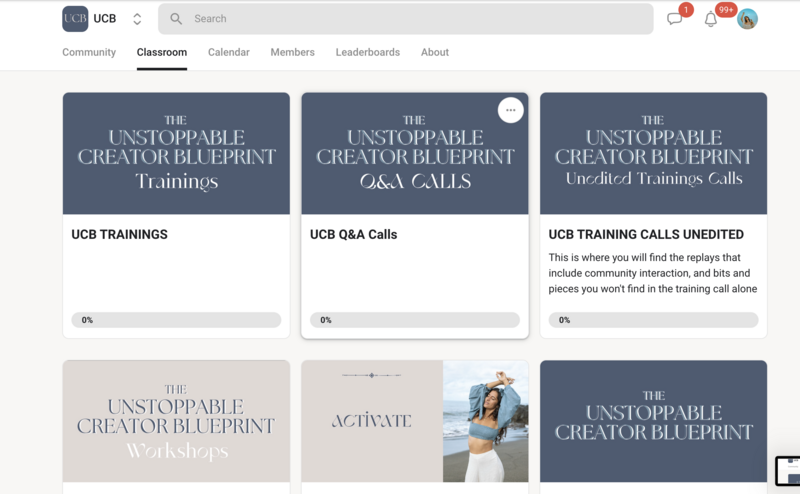The image size is (800, 494).
Task: Focus the Search input field
Action: 406,19
